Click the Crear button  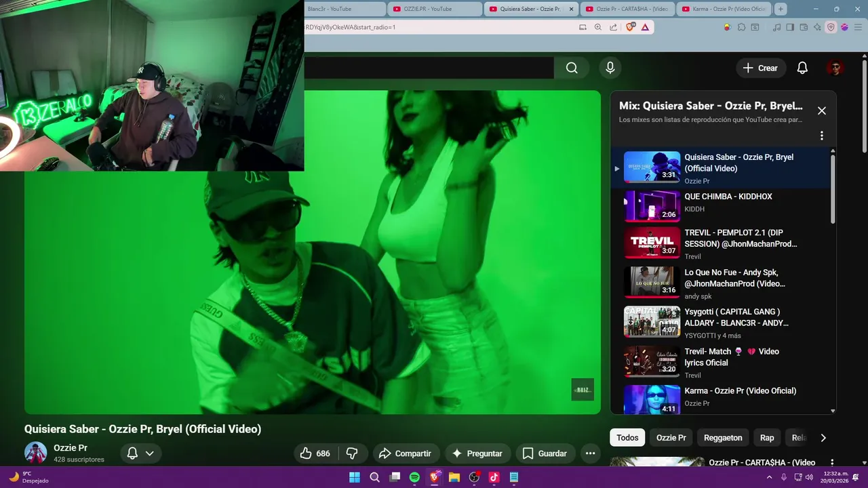[x=761, y=68]
